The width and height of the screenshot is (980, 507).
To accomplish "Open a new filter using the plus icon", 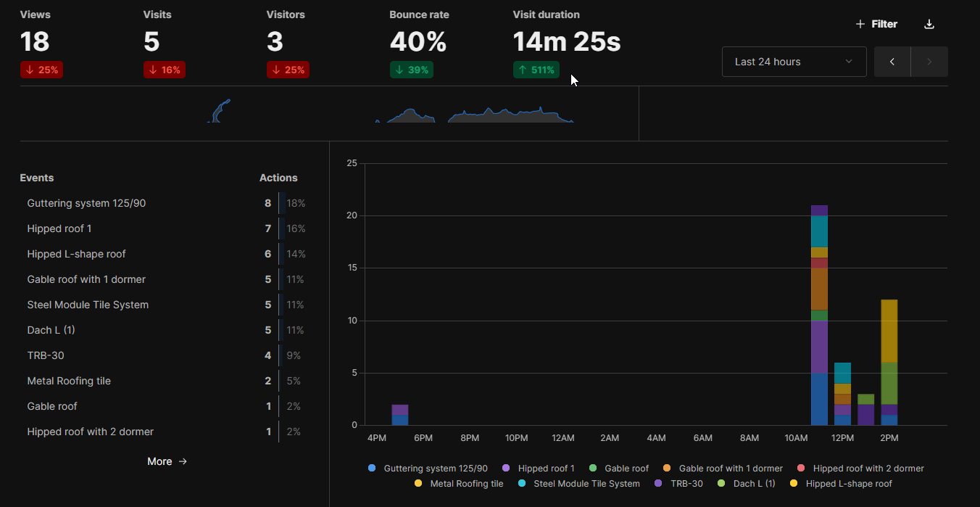I will 862,23.
